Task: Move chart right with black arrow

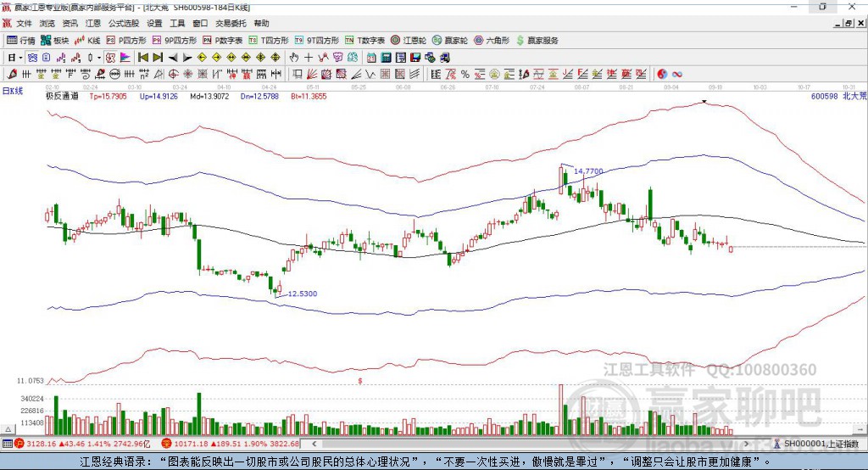Action: click(x=187, y=58)
